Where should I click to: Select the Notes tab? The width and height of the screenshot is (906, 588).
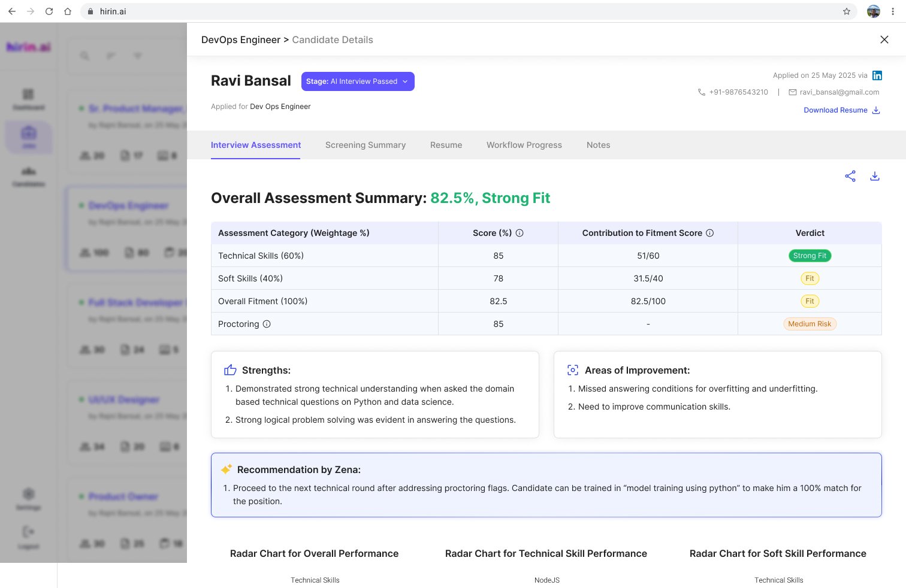[x=598, y=145]
